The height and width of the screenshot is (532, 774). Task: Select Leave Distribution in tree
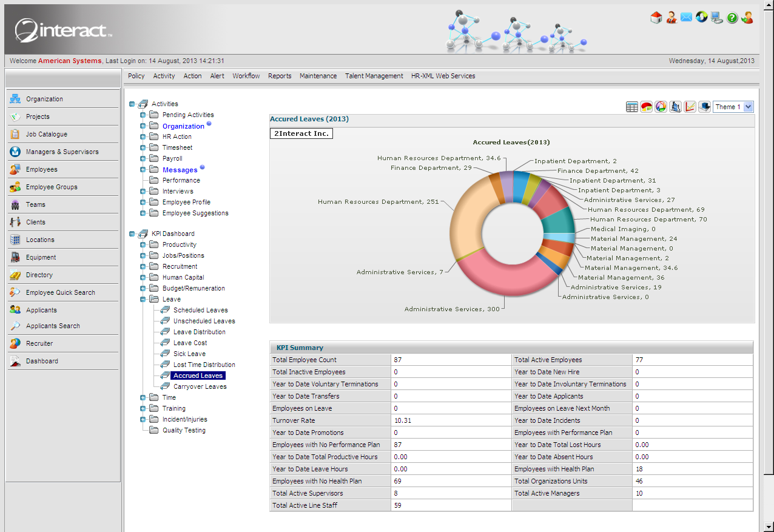200,332
